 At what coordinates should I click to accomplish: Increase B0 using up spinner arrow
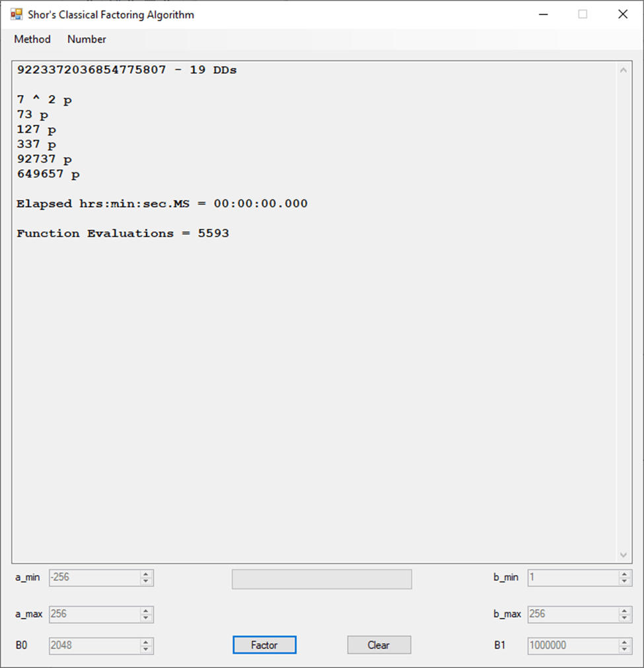[x=146, y=642]
